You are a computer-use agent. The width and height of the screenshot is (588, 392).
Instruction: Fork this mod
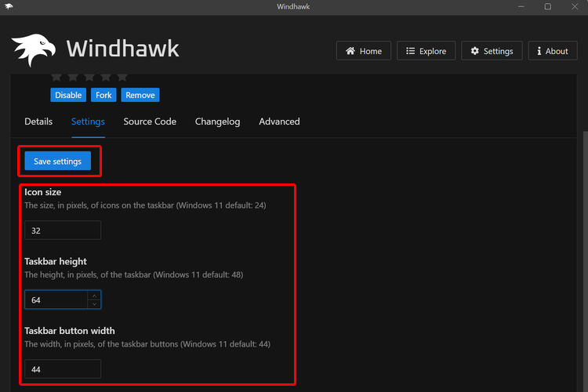click(103, 95)
